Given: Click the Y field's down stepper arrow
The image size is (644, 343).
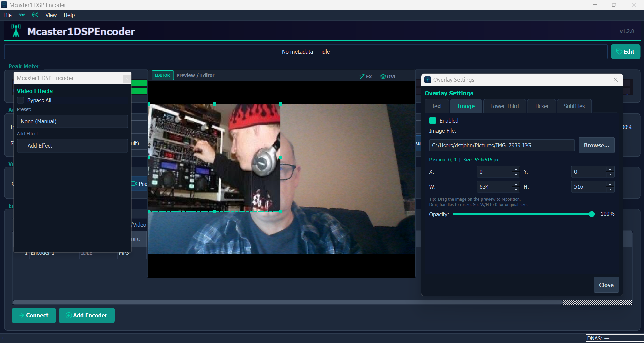Looking at the screenshot, I should [x=610, y=174].
